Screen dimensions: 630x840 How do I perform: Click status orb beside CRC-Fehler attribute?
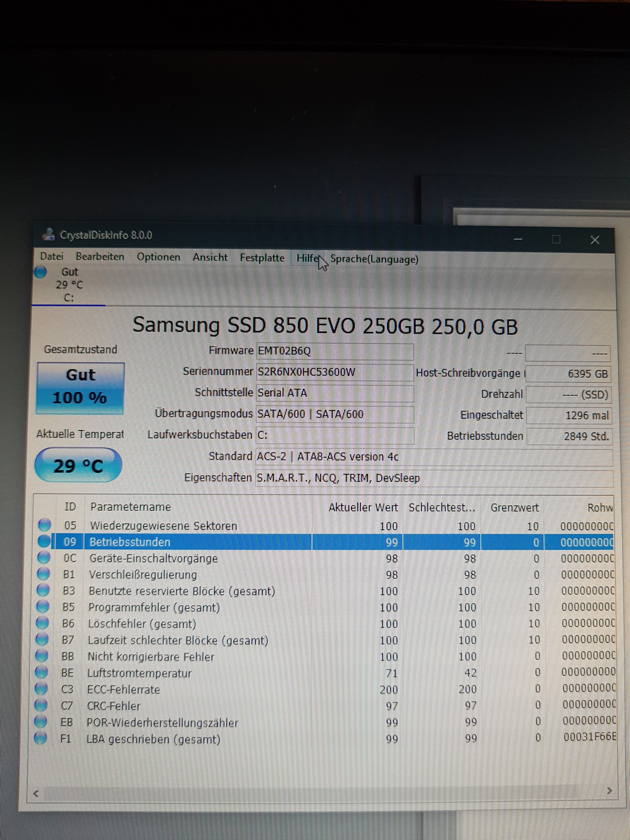click(41, 705)
